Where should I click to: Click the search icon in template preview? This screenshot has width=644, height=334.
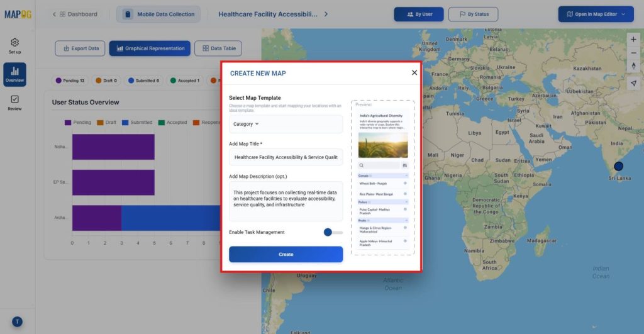point(362,165)
